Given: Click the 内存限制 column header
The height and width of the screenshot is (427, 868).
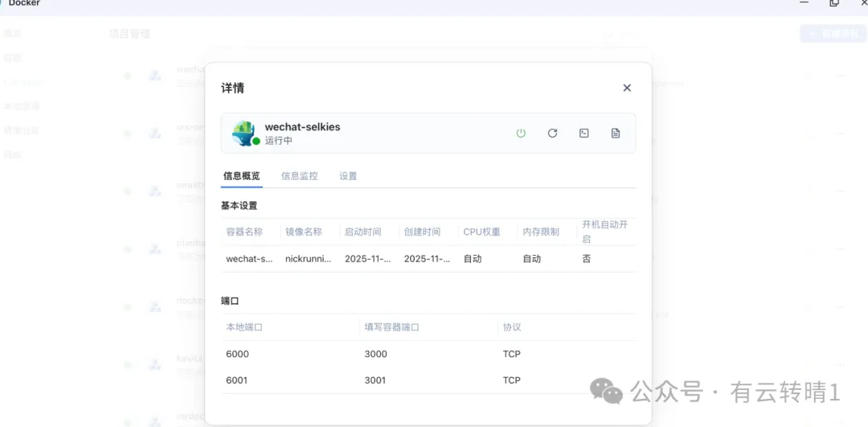Looking at the screenshot, I should 541,232.
